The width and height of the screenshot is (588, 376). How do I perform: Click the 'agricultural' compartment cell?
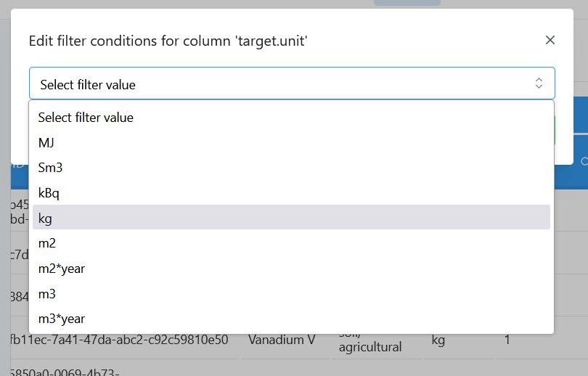click(x=370, y=347)
